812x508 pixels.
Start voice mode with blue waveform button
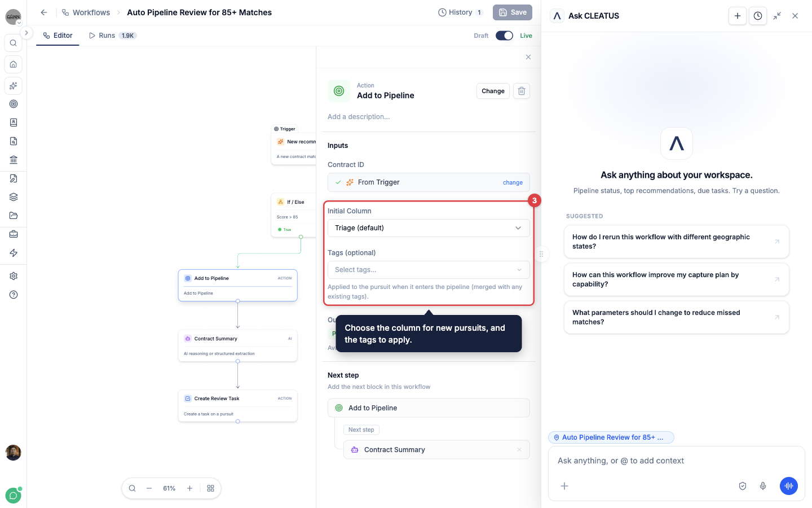pyautogui.click(x=789, y=486)
